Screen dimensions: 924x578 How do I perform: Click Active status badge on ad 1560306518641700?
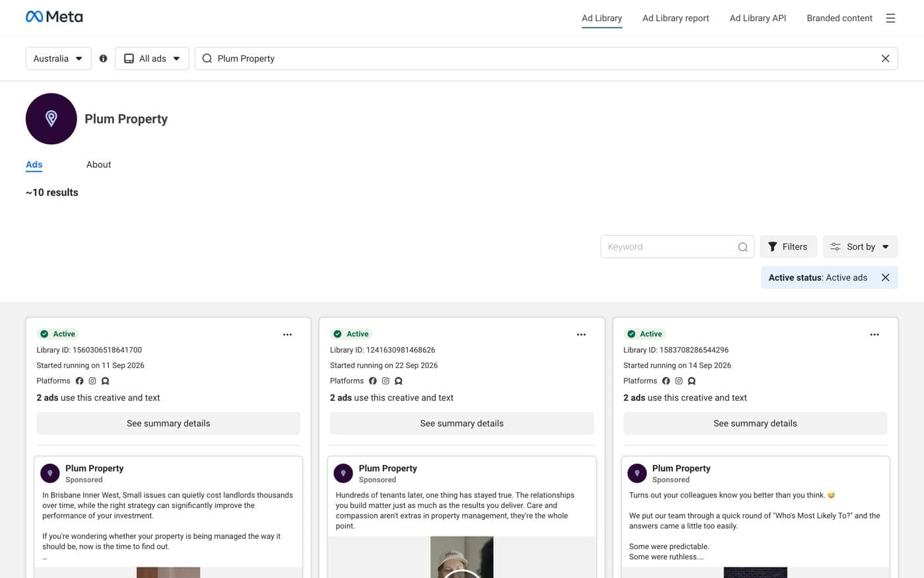pyautogui.click(x=57, y=334)
